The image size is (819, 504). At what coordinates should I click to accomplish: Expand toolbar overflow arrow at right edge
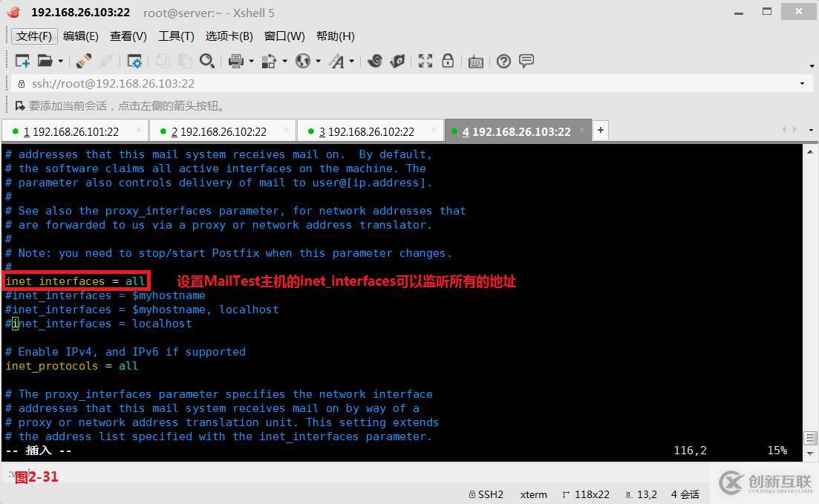click(x=812, y=66)
